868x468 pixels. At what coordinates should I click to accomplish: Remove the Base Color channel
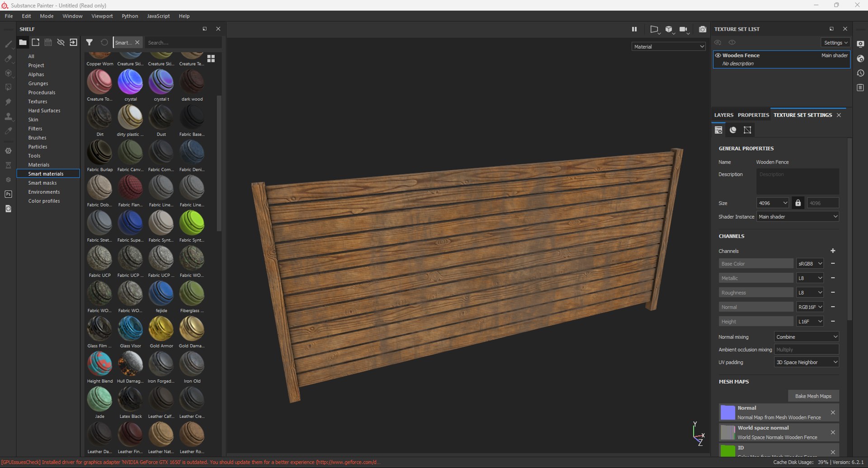tap(833, 264)
